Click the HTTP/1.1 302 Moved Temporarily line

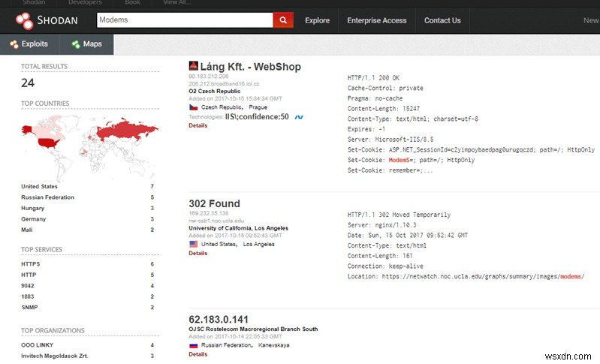point(399,215)
